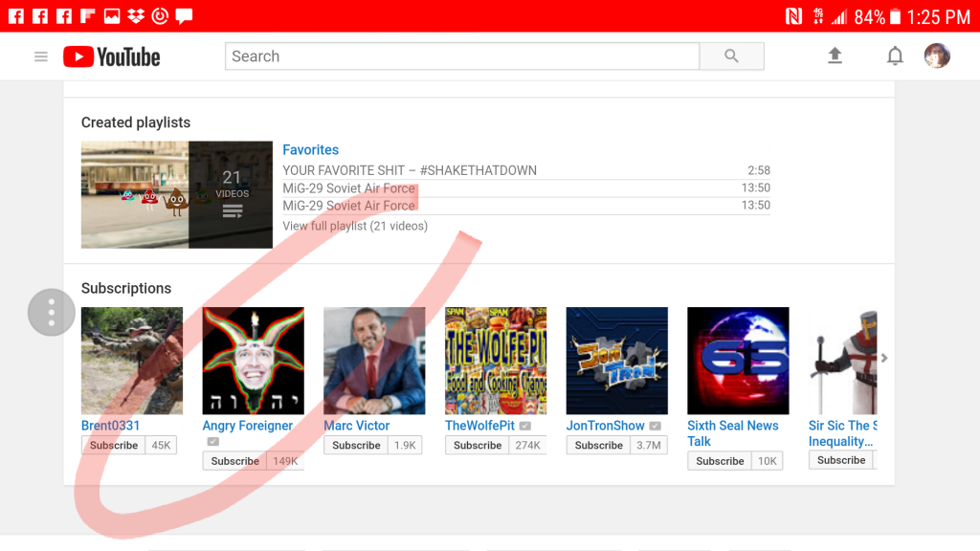Image resolution: width=980 pixels, height=551 pixels.
Task: Open Sir Sic The Inequality channel link
Action: click(842, 433)
